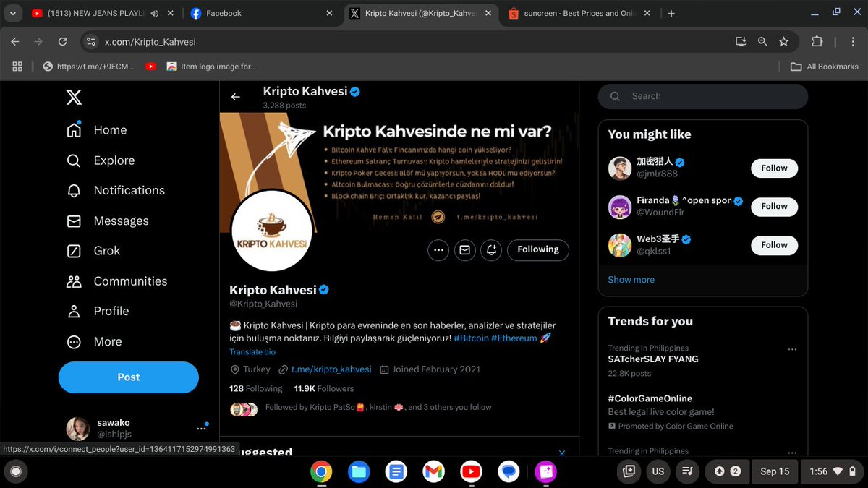Click Show more under You might like
The height and width of the screenshot is (488, 868).
click(x=631, y=280)
